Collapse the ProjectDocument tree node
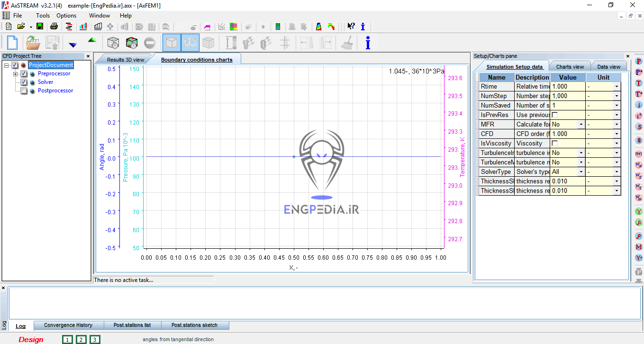Image resolution: width=644 pixels, height=344 pixels. (x=7, y=65)
